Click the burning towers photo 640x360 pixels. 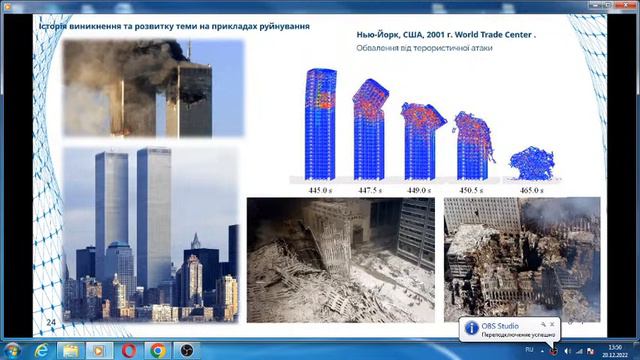[153, 88]
